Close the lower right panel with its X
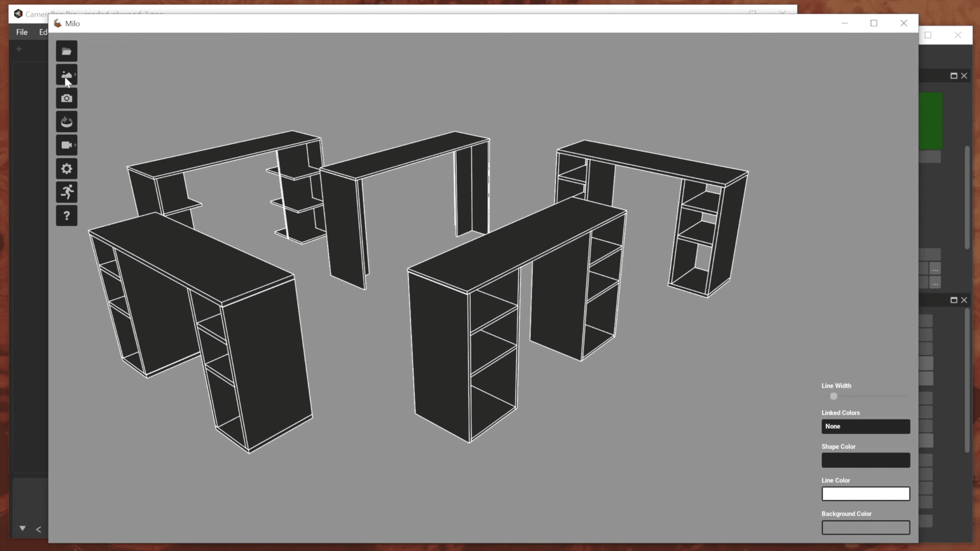Viewport: 980px width, 551px height. tap(964, 300)
